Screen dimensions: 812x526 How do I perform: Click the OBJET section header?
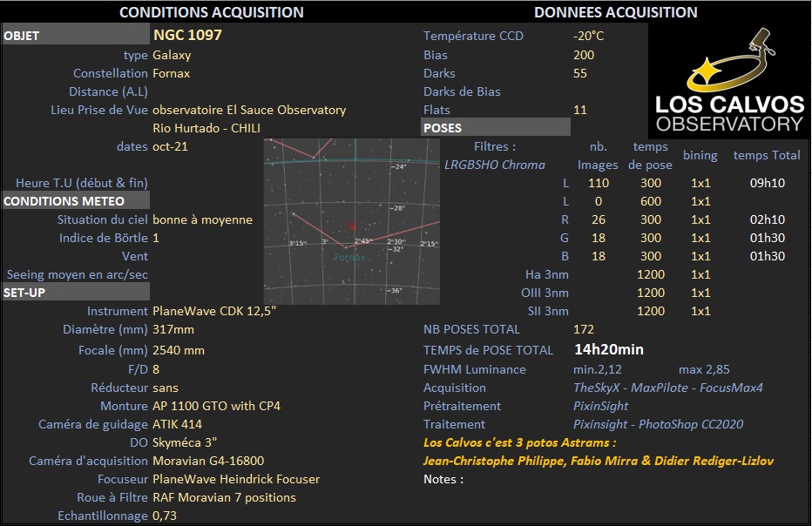[76, 36]
